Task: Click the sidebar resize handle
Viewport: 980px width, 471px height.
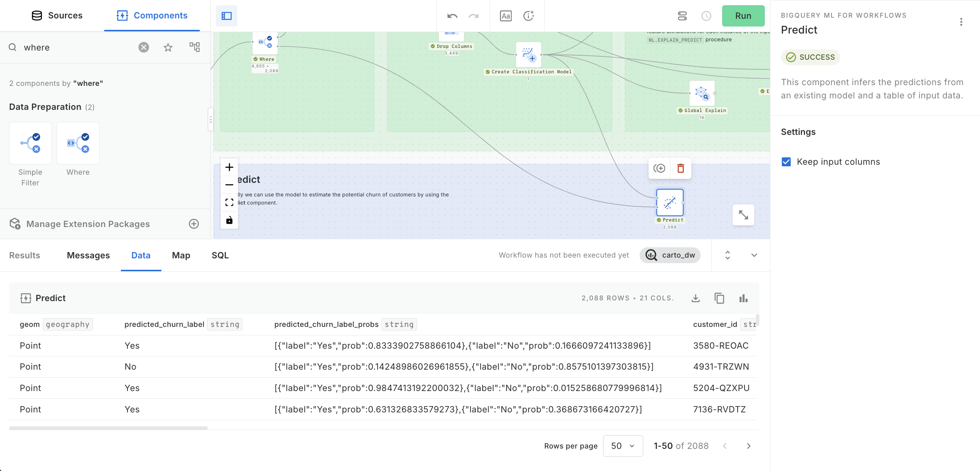Action: click(210, 119)
